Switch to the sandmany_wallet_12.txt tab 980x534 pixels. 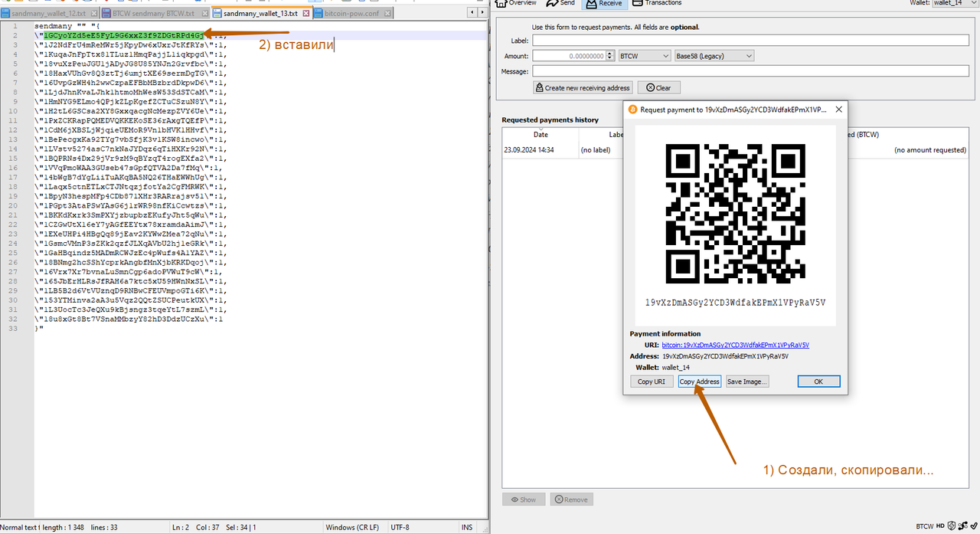coord(49,14)
